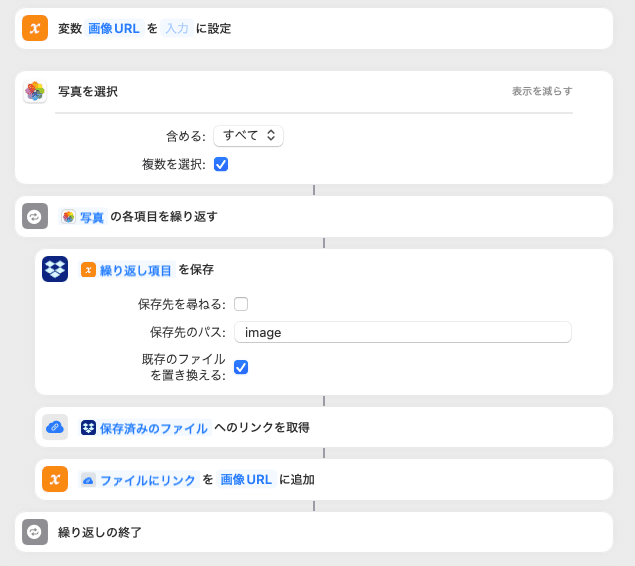Click the orange variable icon in the add-to-画像URL action
The height and width of the screenshot is (566, 635).
[55, 479]
